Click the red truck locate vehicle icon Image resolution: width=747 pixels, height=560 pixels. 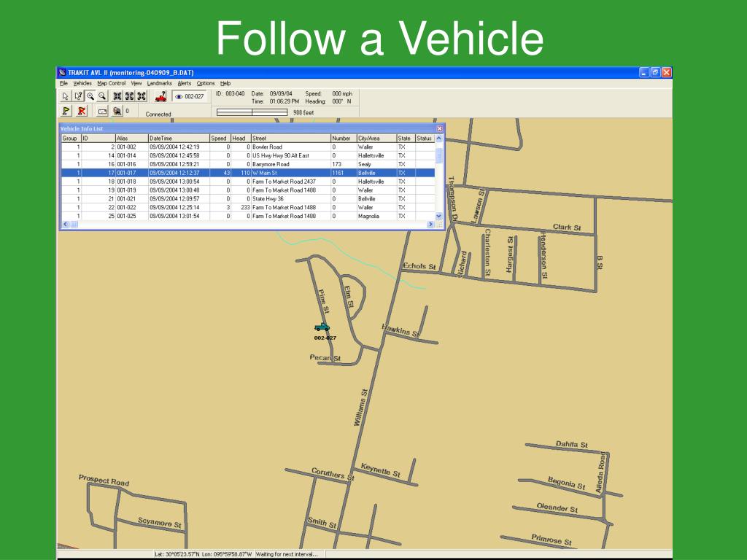(161, 97)
